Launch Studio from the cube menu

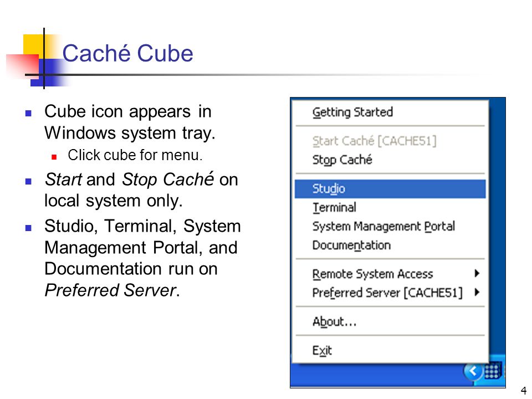pos(390,188)
